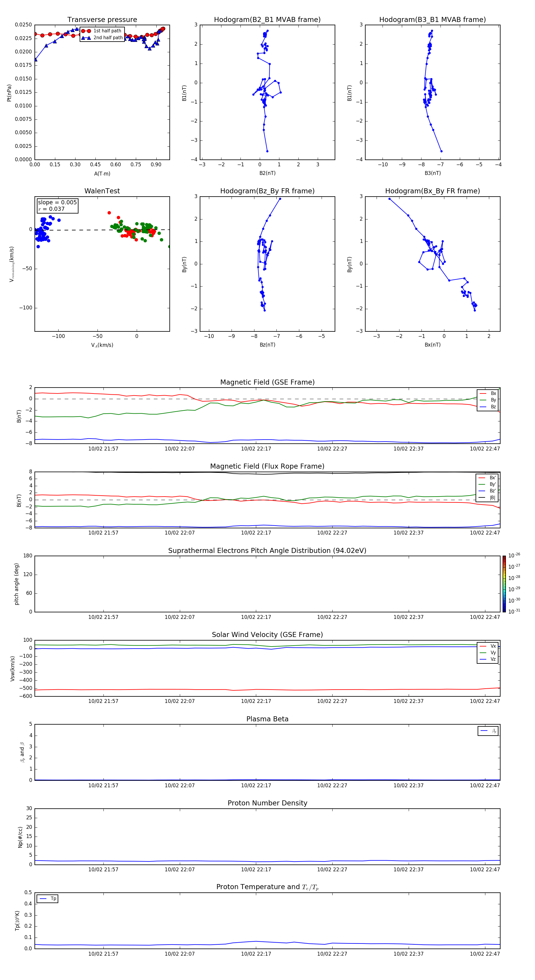The width and height of the screenshot is (535, 980).
Task: Click the 'Bx' legend entry in the GSE plot
Action: (x=488, y=393)
